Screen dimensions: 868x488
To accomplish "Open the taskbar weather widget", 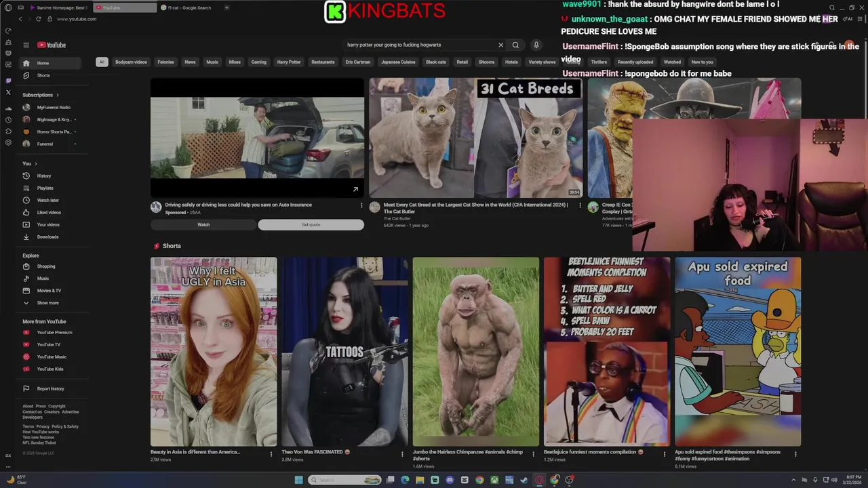I will click(16, 480).
